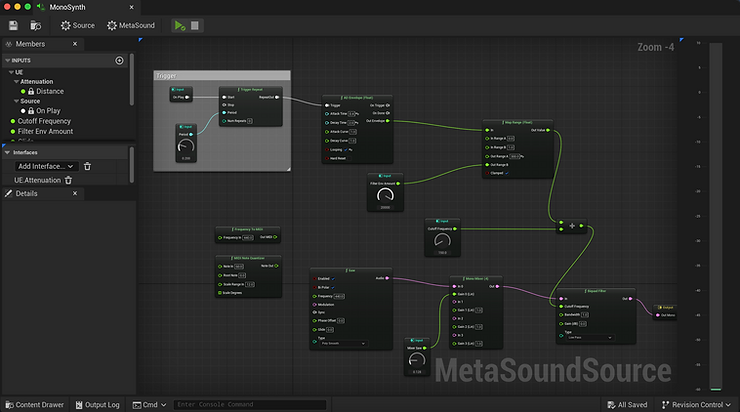Click the Scale Degrees pin on MIDI Note Quantizer
The height and width of the screenshot is (412, 740).
tap(220, 293)
